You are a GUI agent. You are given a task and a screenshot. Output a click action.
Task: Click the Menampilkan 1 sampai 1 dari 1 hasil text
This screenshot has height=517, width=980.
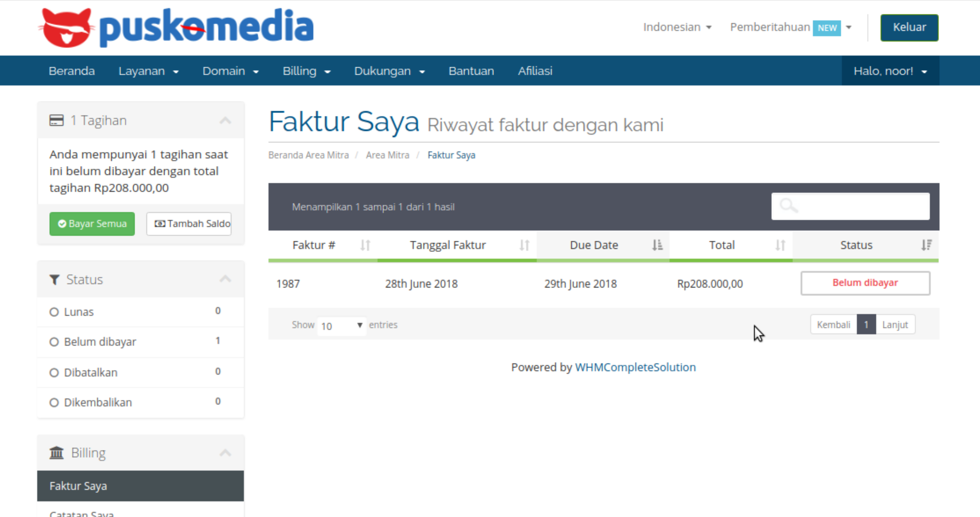pyautogui.click(x=373, y=207)
